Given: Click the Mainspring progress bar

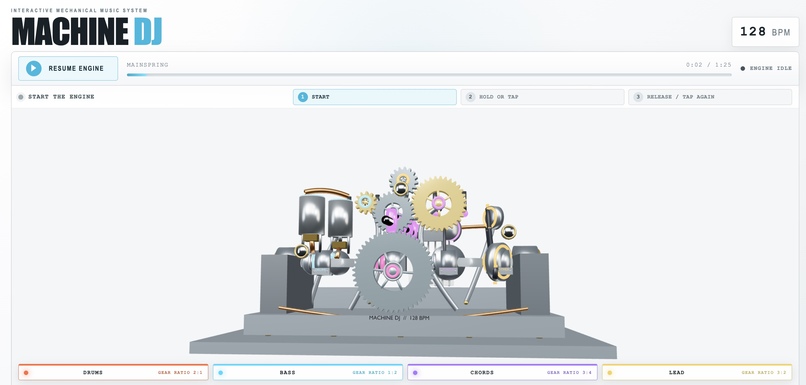Looking at the screenshot, I should point(429,75).
